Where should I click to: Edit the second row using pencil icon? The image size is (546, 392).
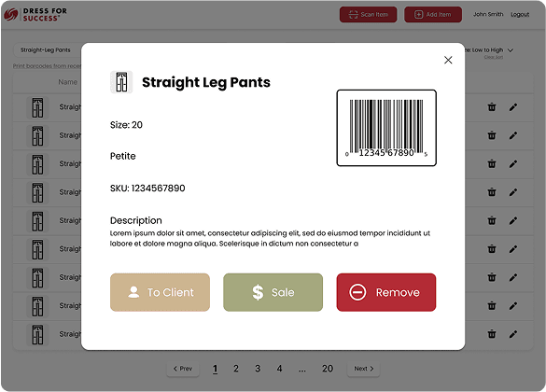coord(513,135)
